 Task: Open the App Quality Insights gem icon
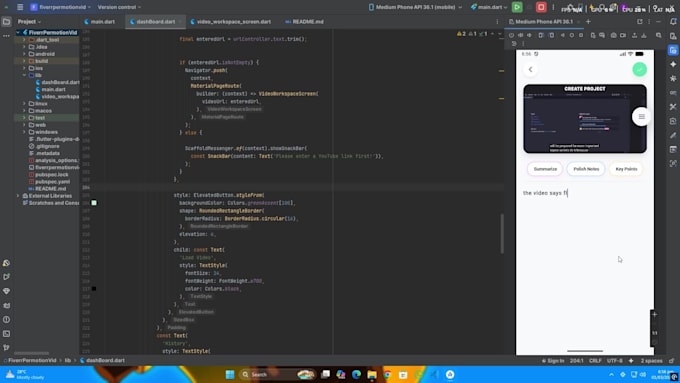7,291
